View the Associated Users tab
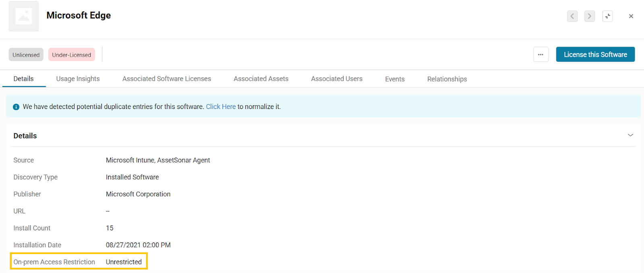 [337, 79]
